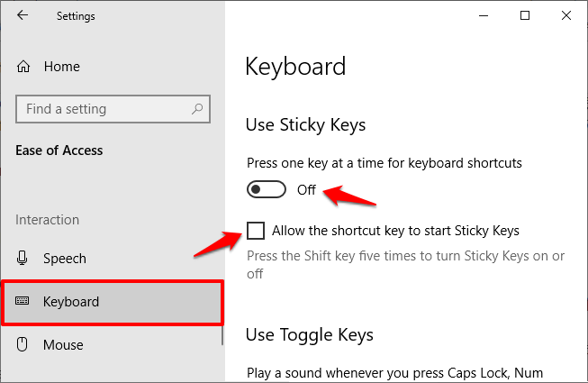Image resolution: width=588 pixels, height=383 pixels.
Task: Click the Home house icon
Action: [x=23, y=67]
